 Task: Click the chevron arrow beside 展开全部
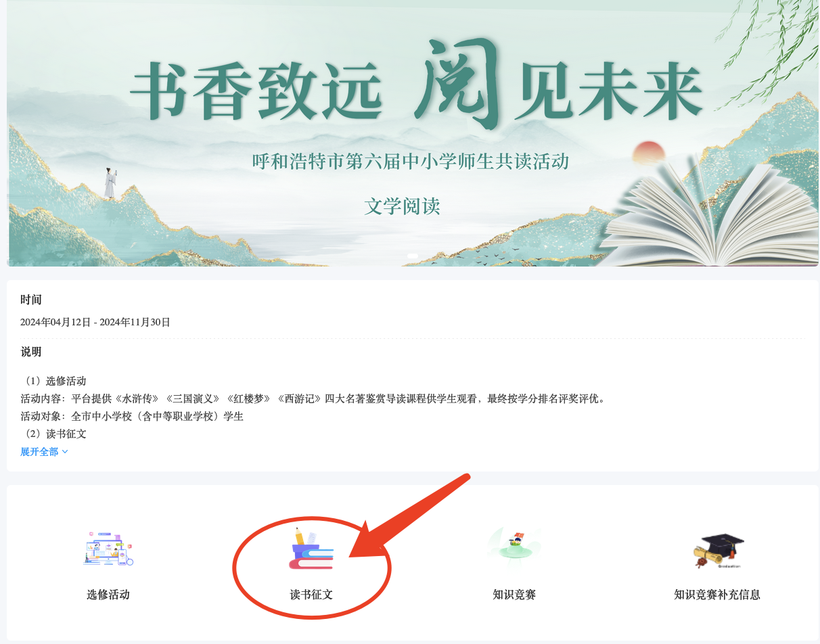click(65, 452)
